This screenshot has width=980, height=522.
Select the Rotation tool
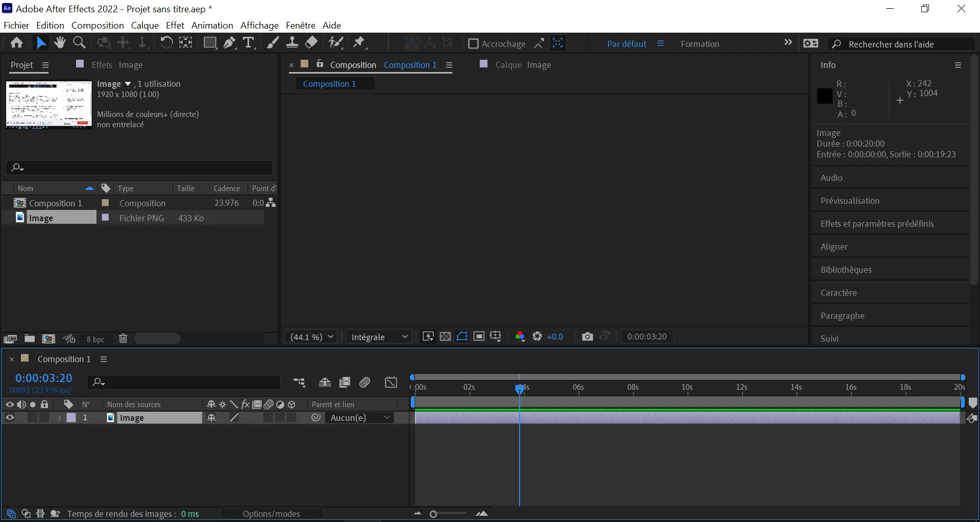point(166,43)
